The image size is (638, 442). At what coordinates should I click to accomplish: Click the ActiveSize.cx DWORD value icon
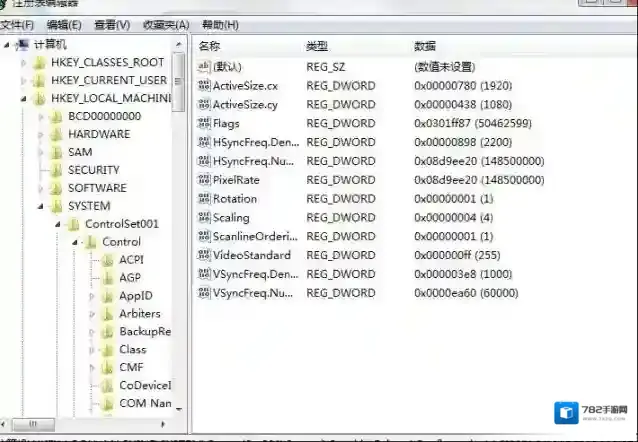click(x=204, y=86)
